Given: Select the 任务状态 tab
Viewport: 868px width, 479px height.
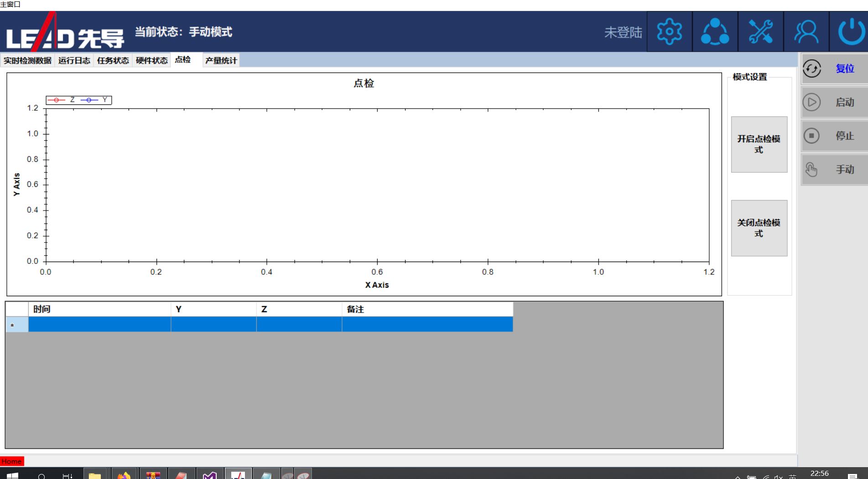Looking at the screenshot, I should 113,61.
